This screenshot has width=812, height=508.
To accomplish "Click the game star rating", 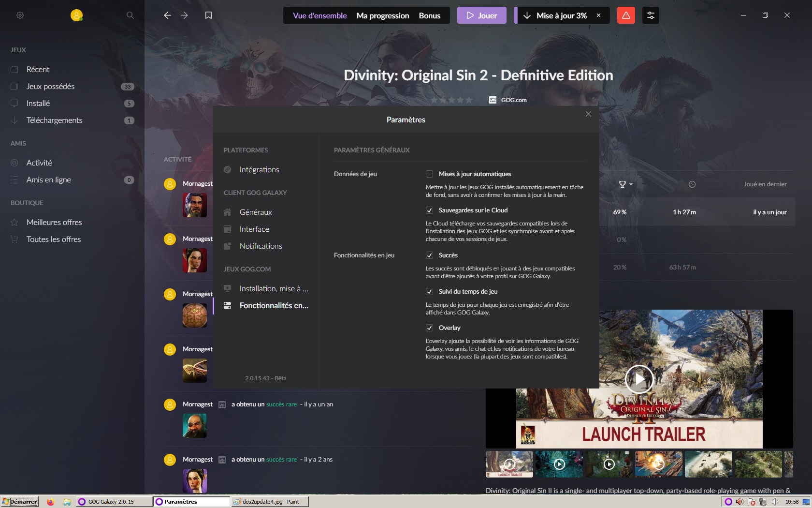I will (x=451, y=100).
